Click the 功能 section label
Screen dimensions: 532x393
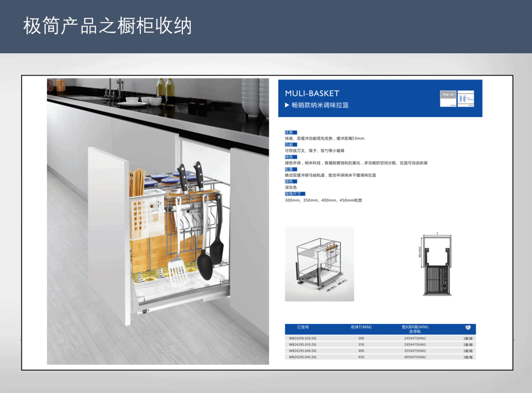tap(291, 145)
